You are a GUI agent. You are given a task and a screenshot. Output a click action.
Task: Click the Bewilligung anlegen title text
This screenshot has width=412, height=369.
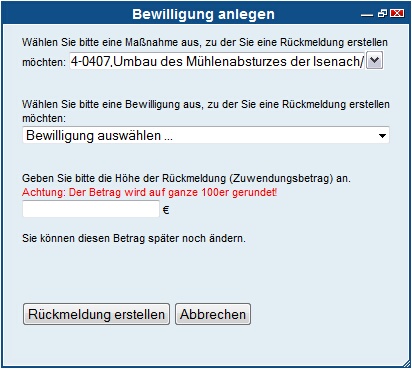[204, 14]
